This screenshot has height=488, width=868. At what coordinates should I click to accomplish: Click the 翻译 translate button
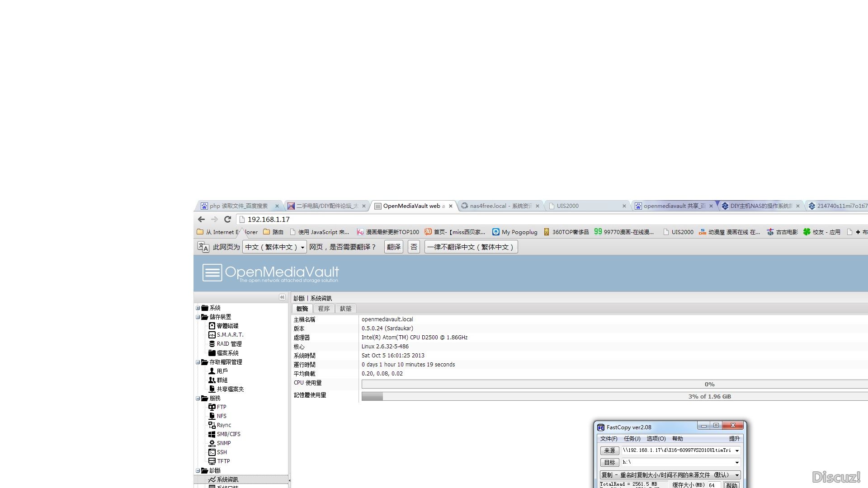pyautogui.click(x=394, y=247)
